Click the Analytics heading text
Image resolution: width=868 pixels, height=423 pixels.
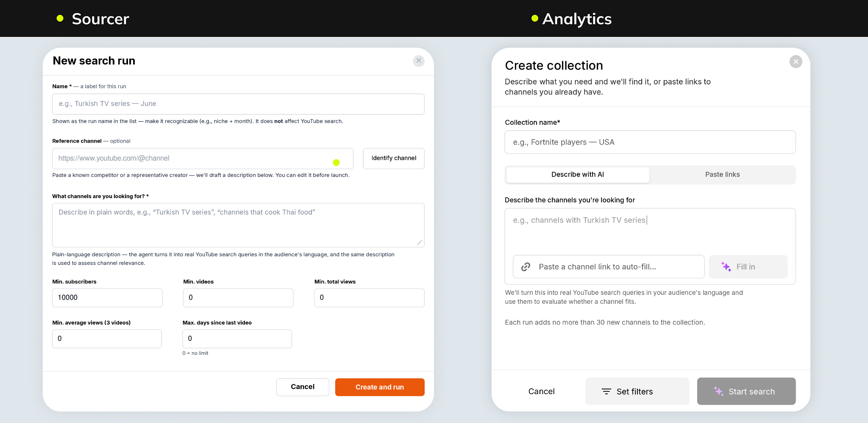tap(577, 19)
